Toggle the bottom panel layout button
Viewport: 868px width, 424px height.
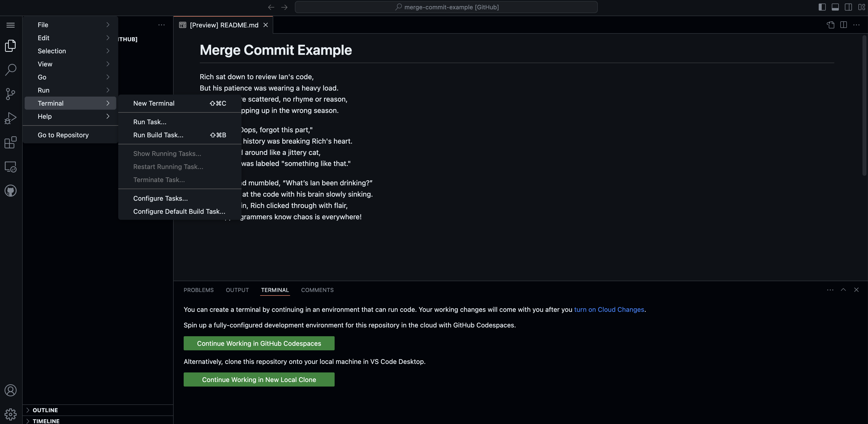(x=835, y=7)
